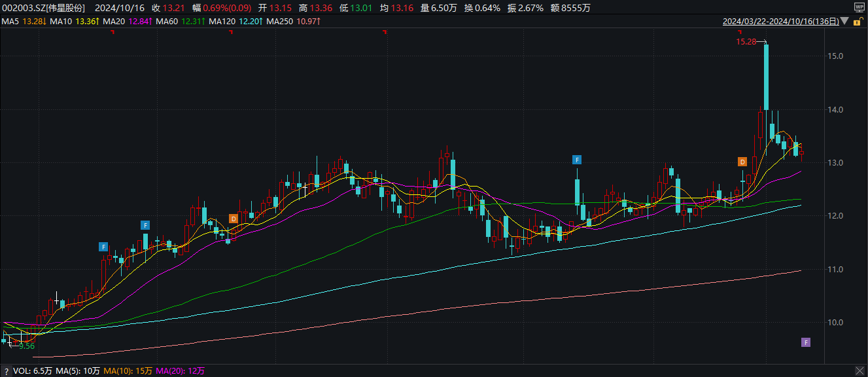Click the volume MA(20): 12万 label

tap(181, 371)
